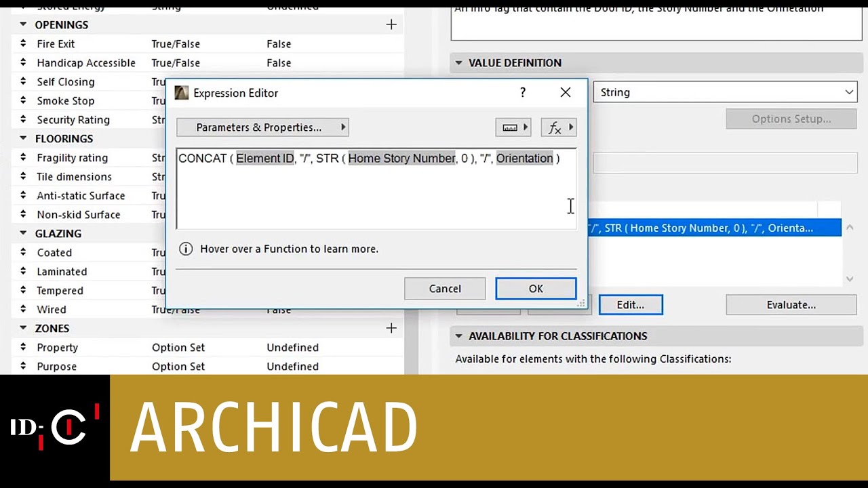Click the up-down arrows icon beside Laminated
868x488 pixels.
coord(22,271)
